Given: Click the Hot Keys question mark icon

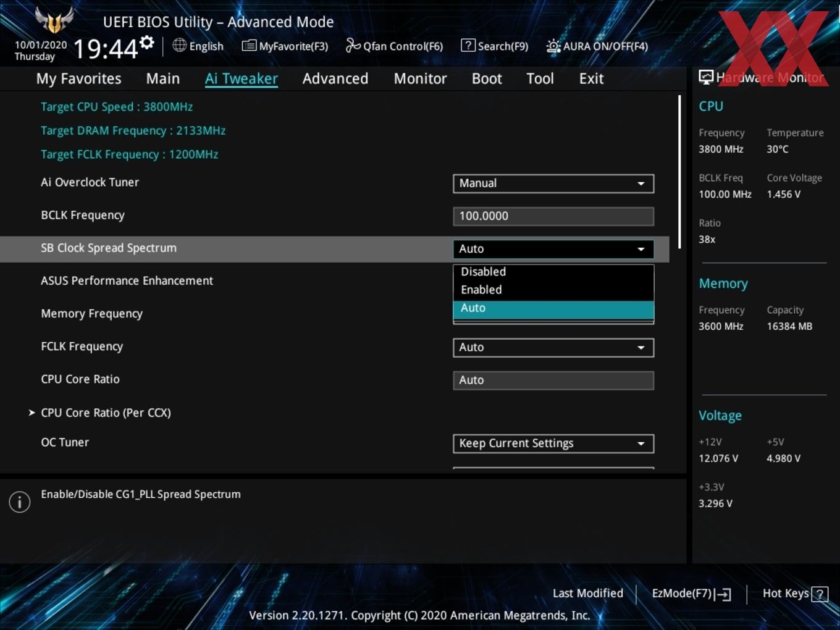Looking at the screenshot, I should click(820, 594).
